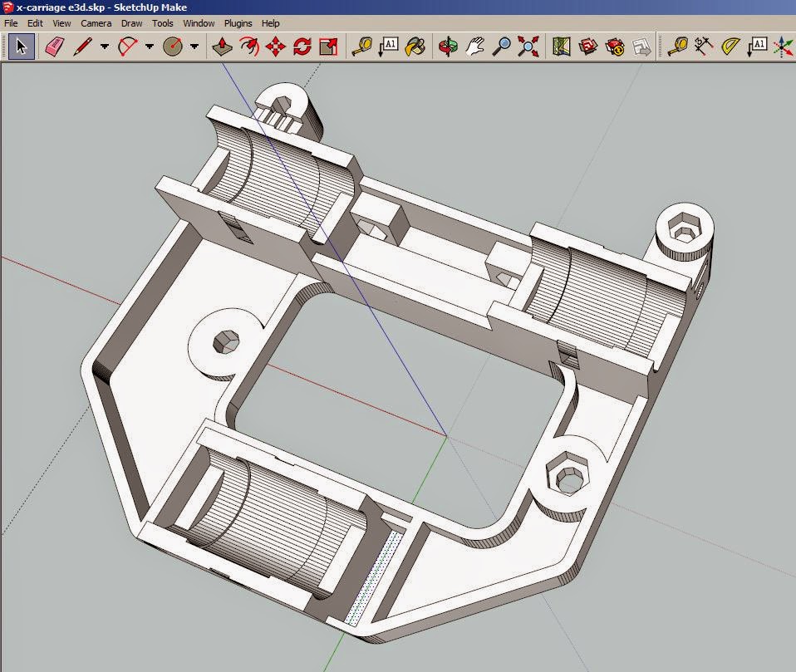Open the View menu
The image size is (796, 672).
tap(62, 23)
